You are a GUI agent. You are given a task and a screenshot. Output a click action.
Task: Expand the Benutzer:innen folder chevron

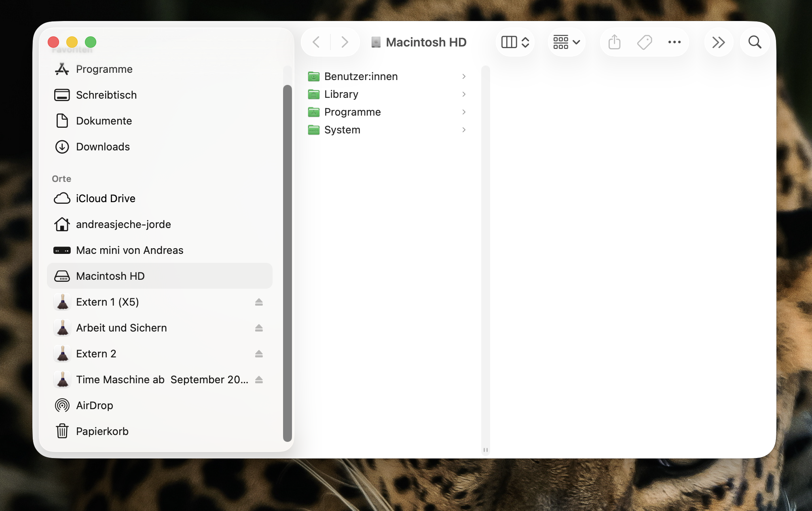464,76
